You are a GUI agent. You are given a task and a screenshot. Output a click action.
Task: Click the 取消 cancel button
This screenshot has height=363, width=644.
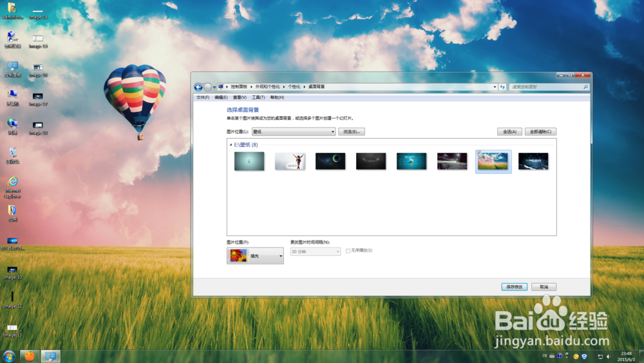(x=544, y=287)
